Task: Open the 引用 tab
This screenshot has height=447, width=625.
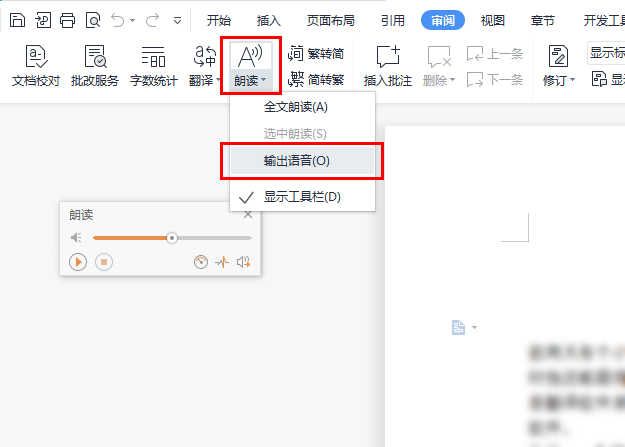Action: coord(393,20)
